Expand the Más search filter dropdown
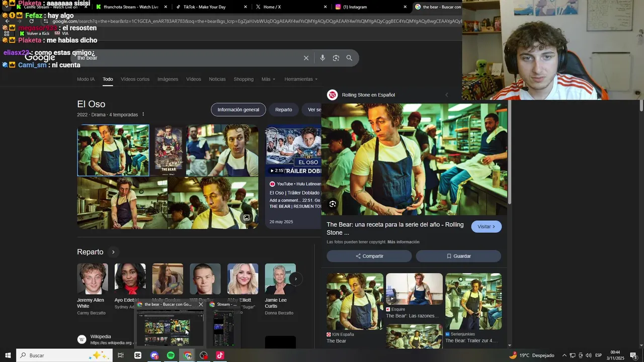The image size is (644, 362). 268,79
